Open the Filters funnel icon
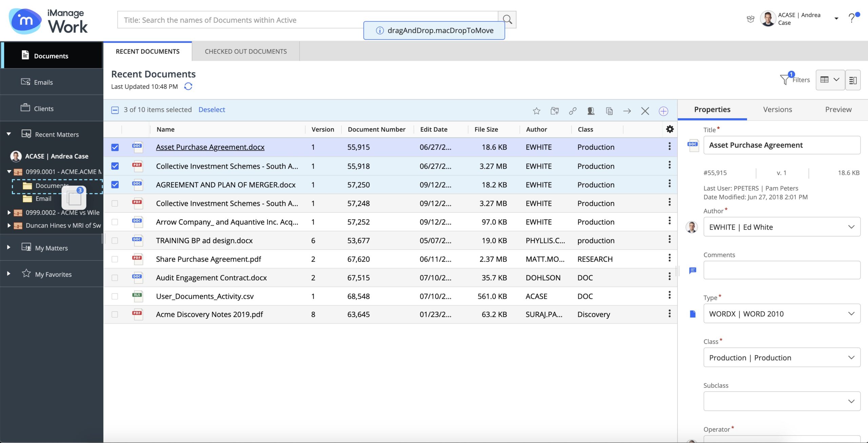 [785, 80]
